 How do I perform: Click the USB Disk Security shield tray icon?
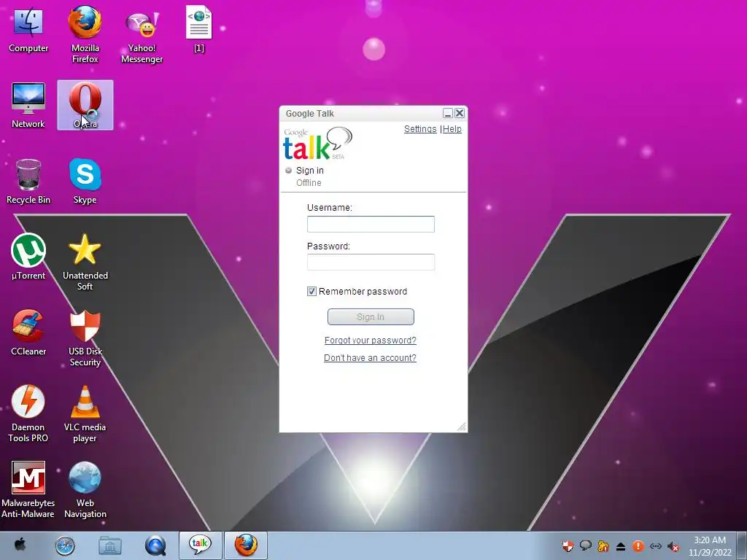tap(568, 546)
